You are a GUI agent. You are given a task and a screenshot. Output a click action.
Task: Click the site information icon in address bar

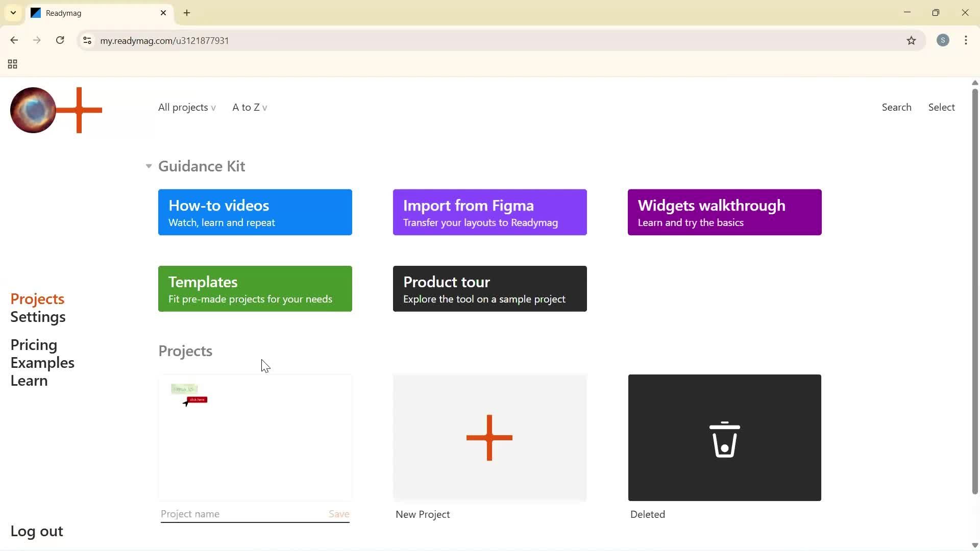(87, 40)
